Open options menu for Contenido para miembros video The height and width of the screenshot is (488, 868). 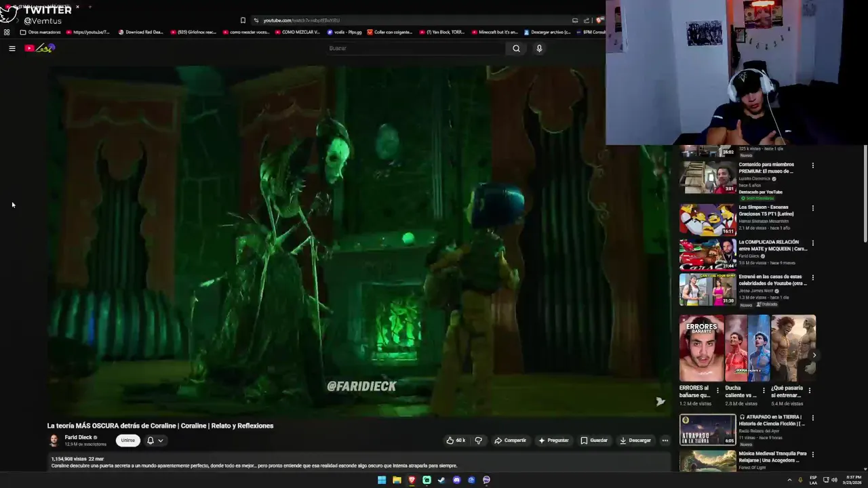(x=812, y=165)
